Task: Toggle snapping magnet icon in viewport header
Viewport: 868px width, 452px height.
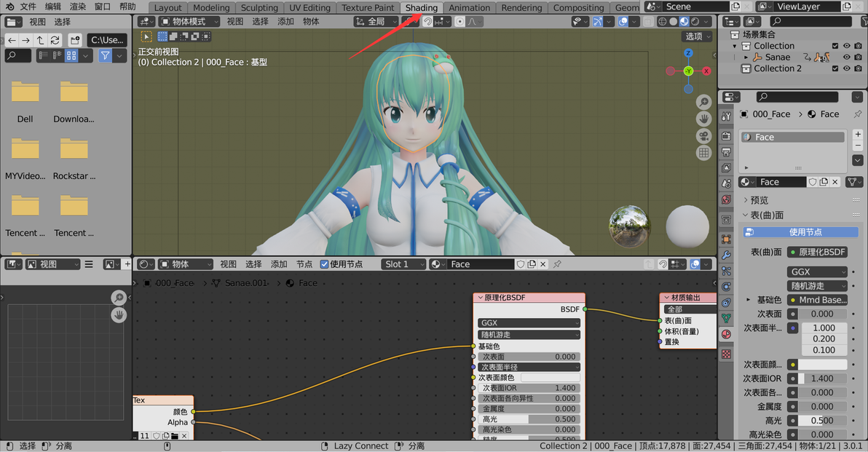Action: pos(428,22)
